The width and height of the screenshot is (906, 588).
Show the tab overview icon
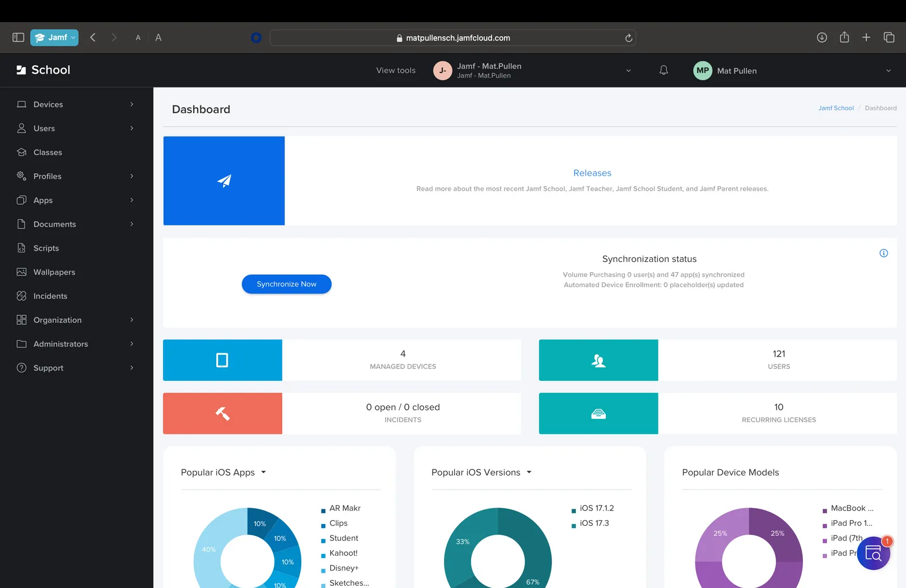[x=889, y=37]
